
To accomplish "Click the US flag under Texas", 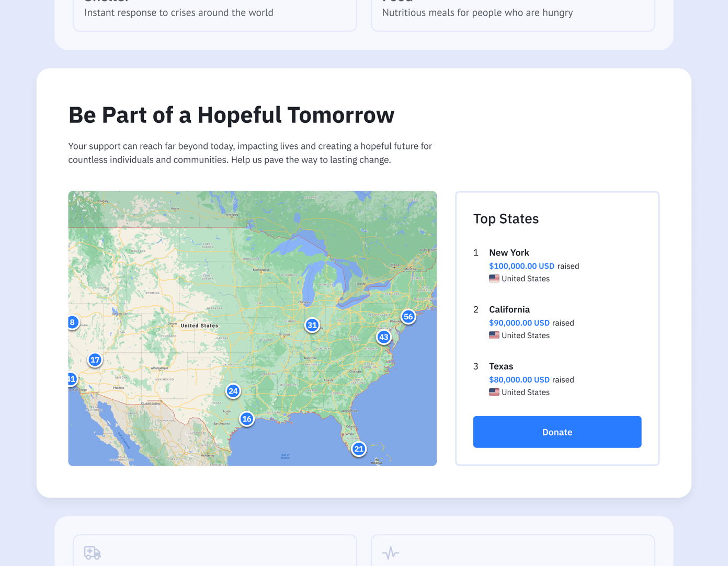I will pos(494,392).
